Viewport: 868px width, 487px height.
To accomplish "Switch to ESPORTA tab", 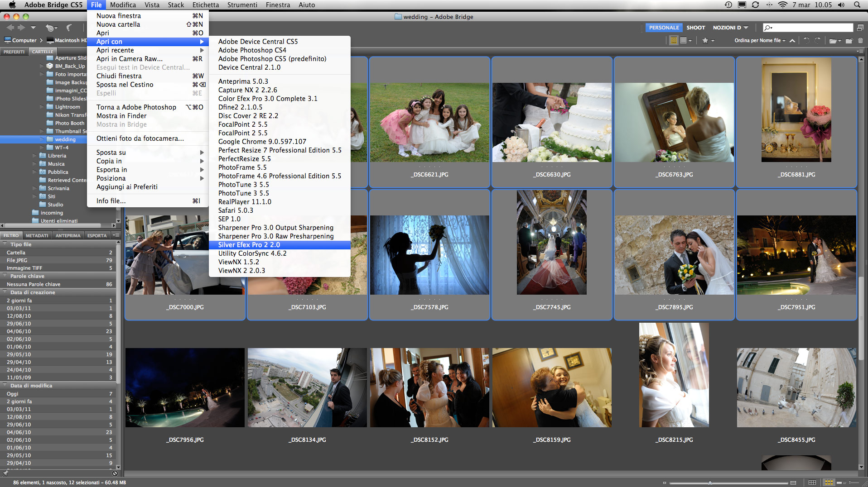I will pos(97,235).
